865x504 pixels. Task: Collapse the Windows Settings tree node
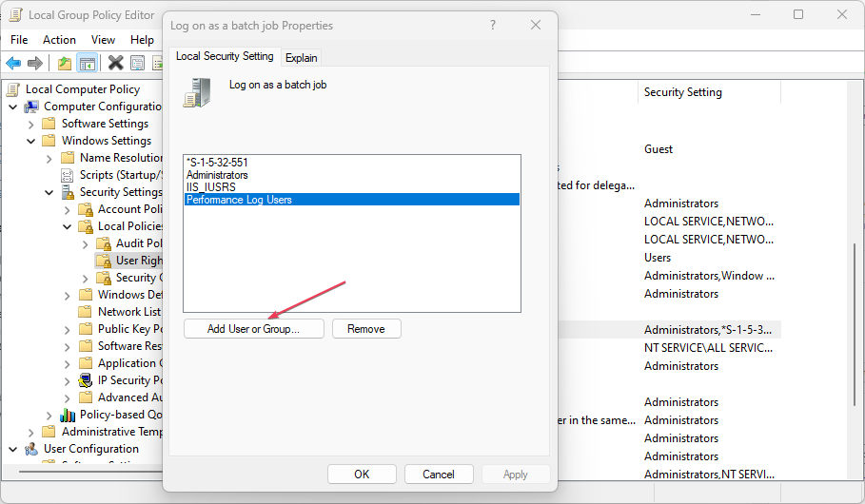[31, 141]
